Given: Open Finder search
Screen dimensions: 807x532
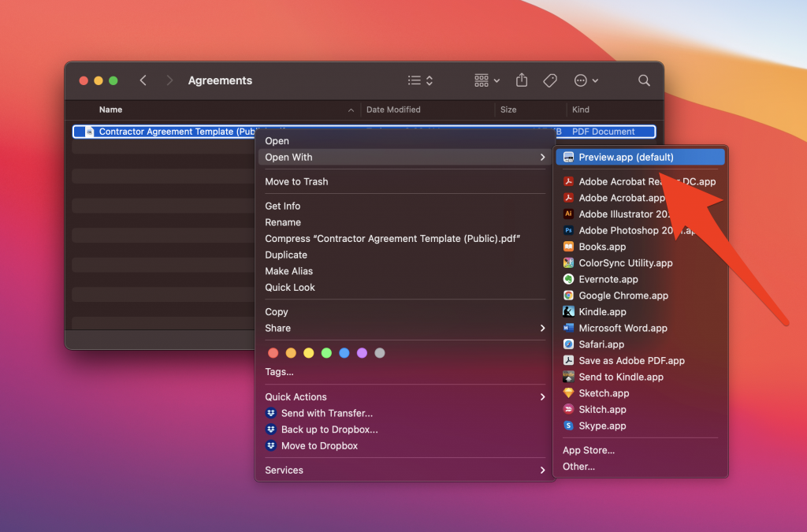Looking at the screenshot, I should click(644, 80).
